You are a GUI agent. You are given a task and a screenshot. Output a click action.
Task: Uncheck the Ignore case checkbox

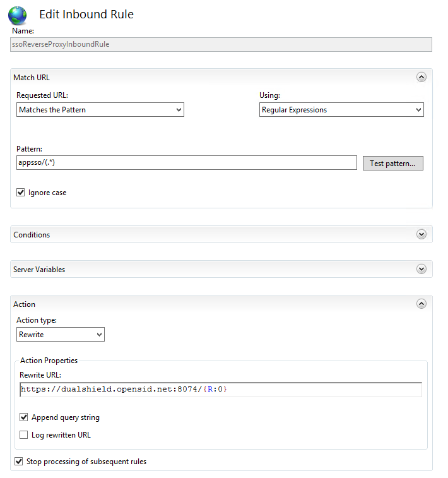[x=21, y=193]
